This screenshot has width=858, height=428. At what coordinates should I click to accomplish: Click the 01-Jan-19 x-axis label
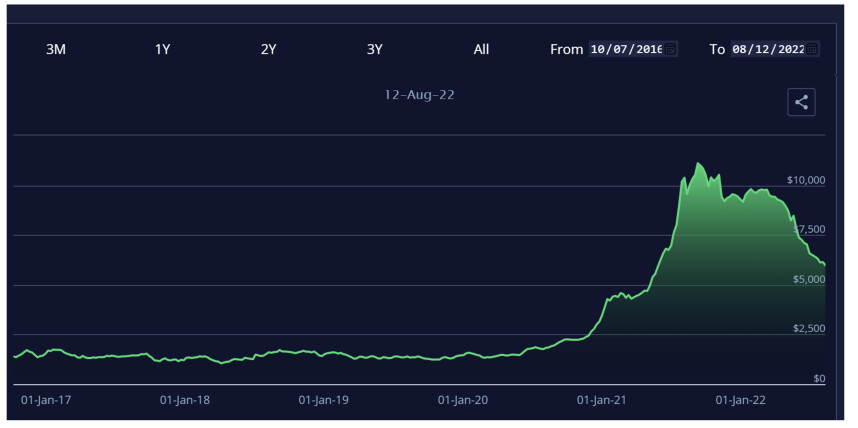coord(324,400)
